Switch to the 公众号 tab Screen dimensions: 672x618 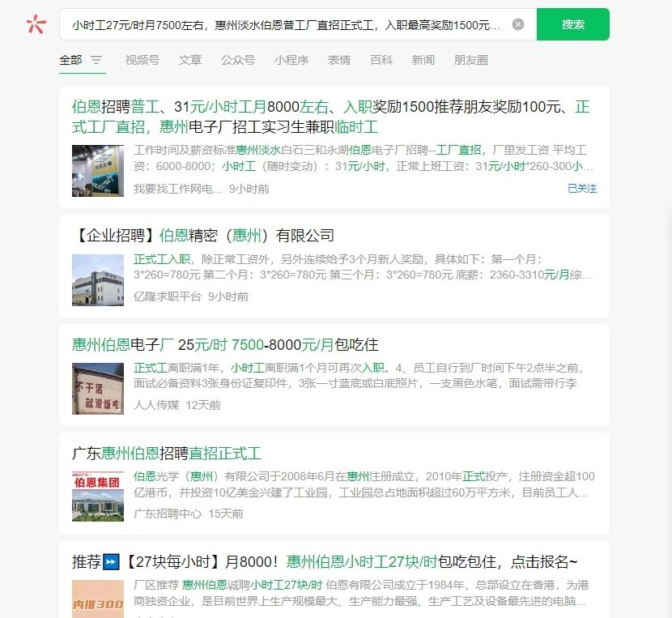click(x=238, y=60)
